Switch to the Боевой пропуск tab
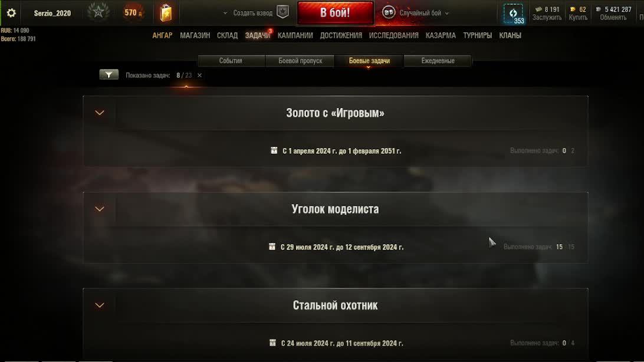 [300, 61]
